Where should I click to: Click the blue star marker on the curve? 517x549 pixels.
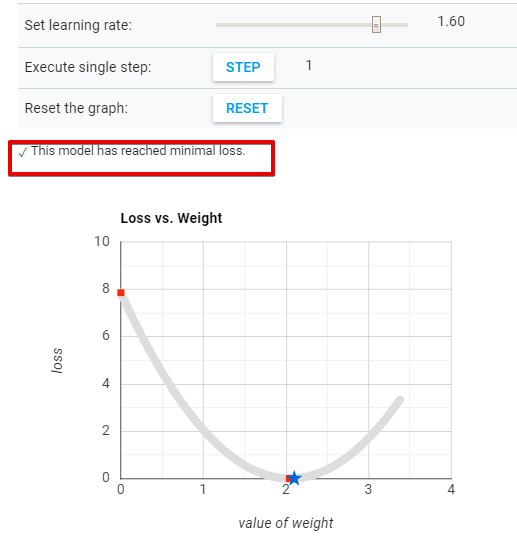[294, 478]
